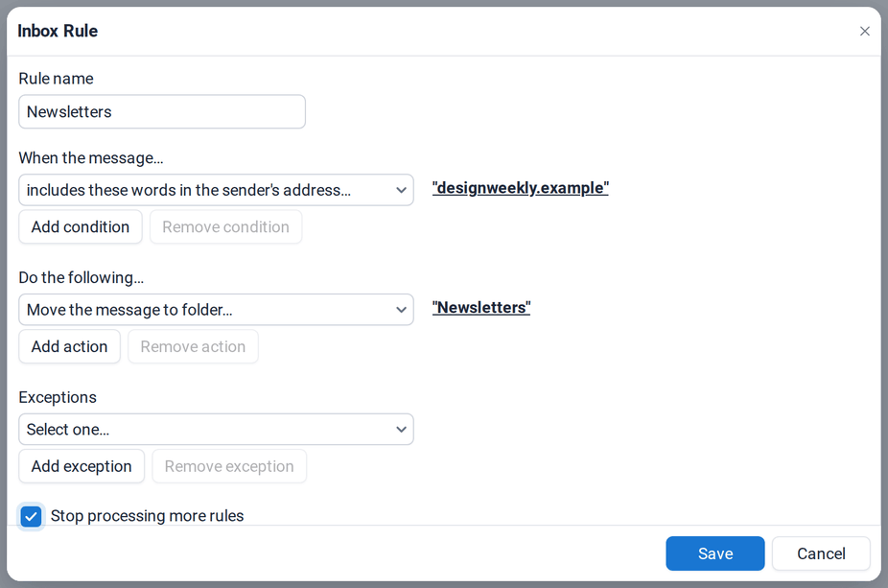The image size is (888, 588).
Task: Open the "Newsletters" folder link
Action: [x=481, y=308]
